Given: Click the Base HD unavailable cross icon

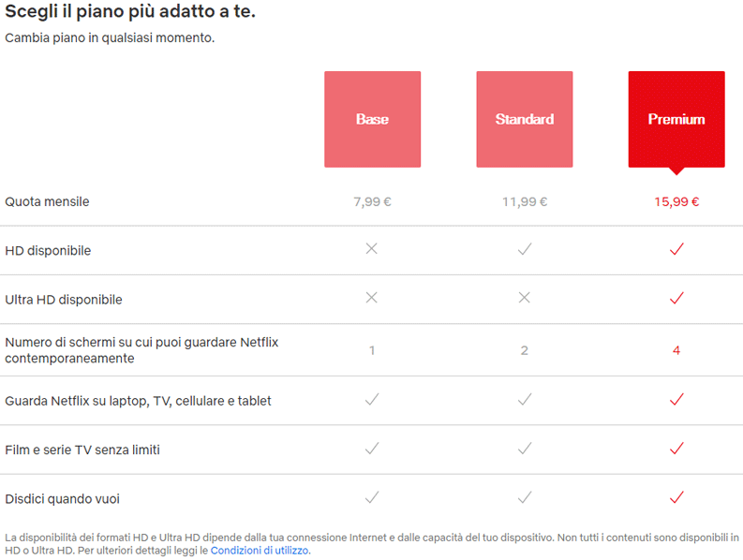Looking at the screenshot, I should point(372,249).
